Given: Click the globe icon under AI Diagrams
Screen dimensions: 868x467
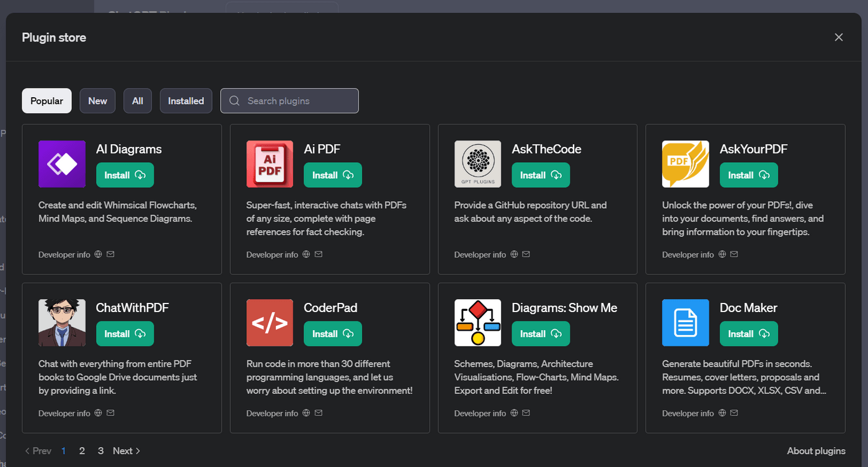Looking at the screenshot, I should 97,254.
